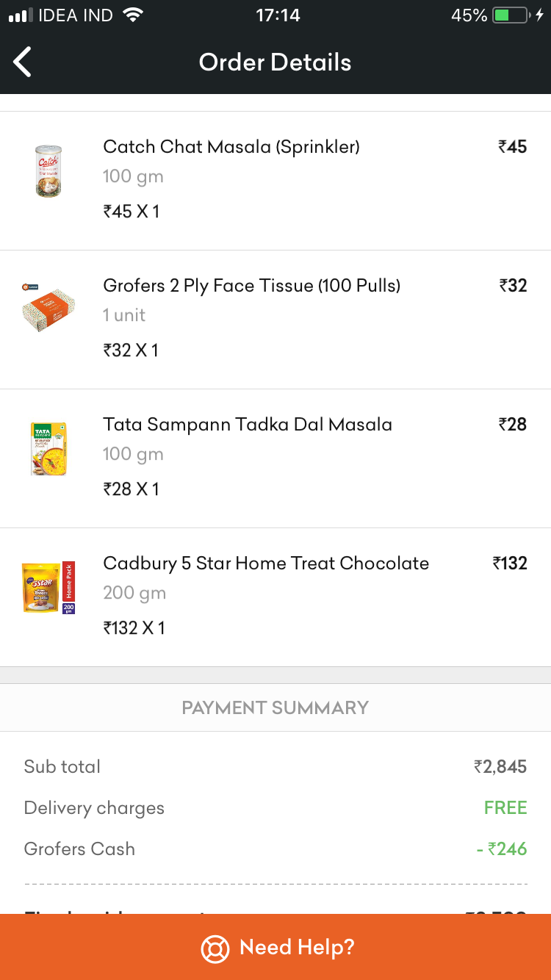The width and height of the screenshot is (551, 980).
Task: Tap the battery indicator icon
Action: pos(511,15)
